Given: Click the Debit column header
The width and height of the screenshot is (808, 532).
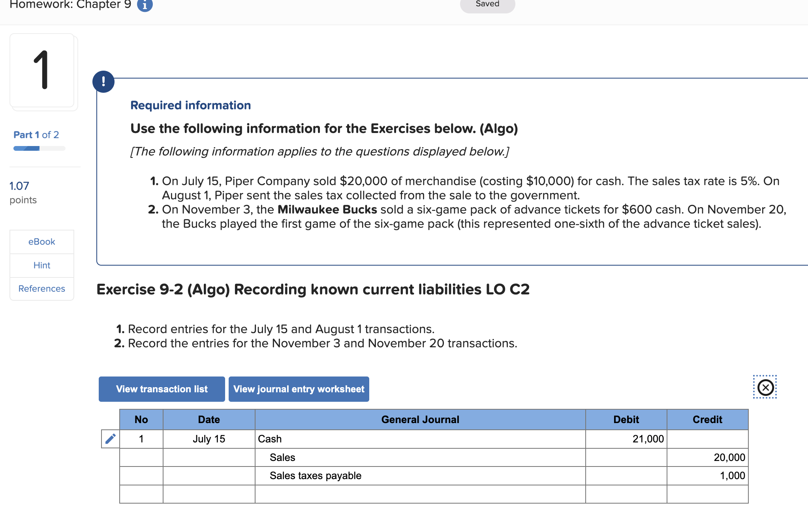Looking at the screenshot, I should click(x=626, y=420).
